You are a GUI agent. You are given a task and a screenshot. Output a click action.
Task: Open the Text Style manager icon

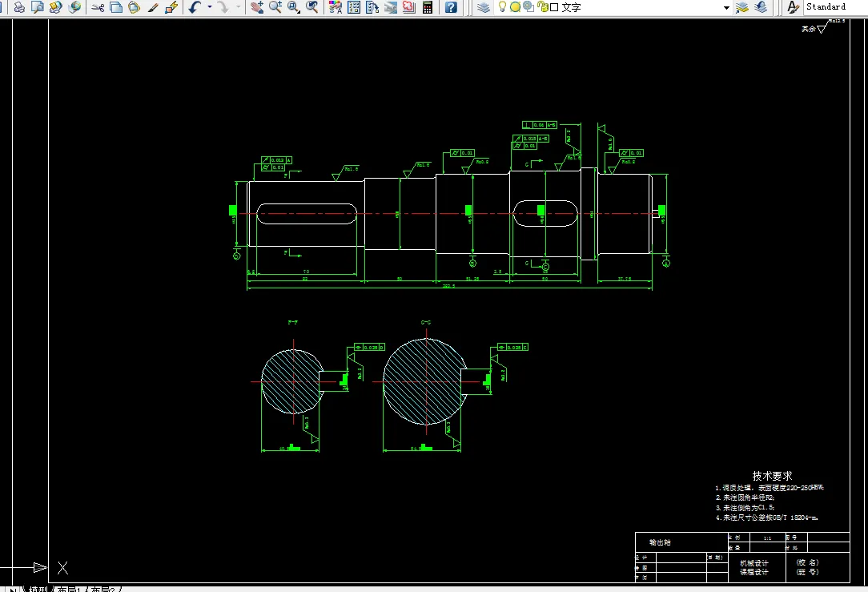(793, 7)
